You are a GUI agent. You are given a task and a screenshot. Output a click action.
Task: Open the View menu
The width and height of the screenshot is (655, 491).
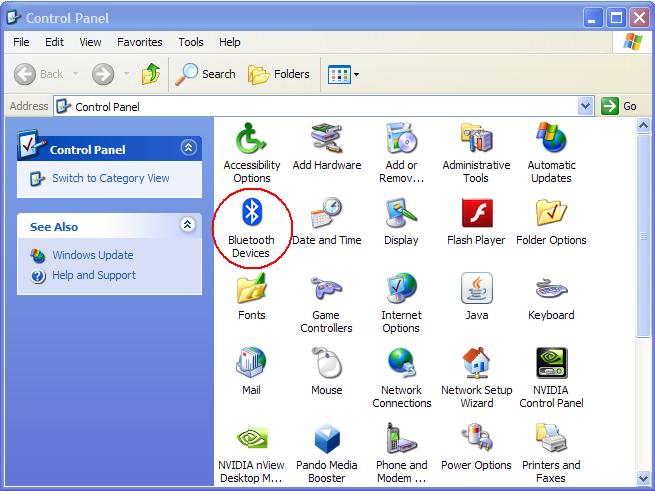point(90,42)
